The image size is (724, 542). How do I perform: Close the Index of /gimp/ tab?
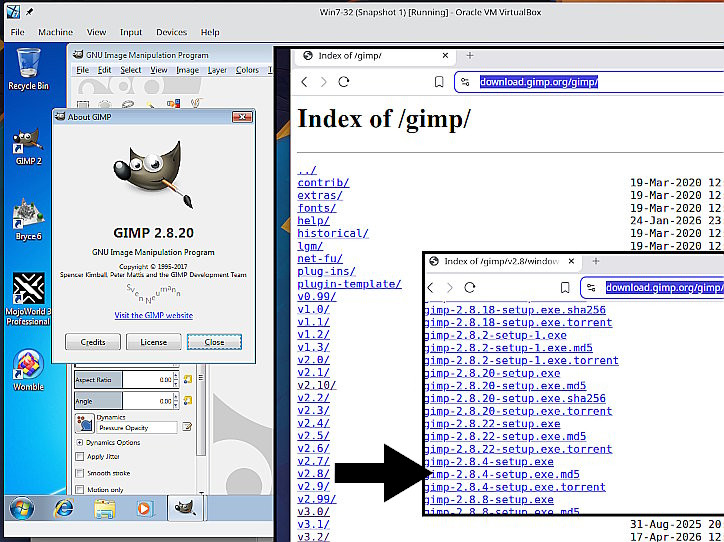445,55
